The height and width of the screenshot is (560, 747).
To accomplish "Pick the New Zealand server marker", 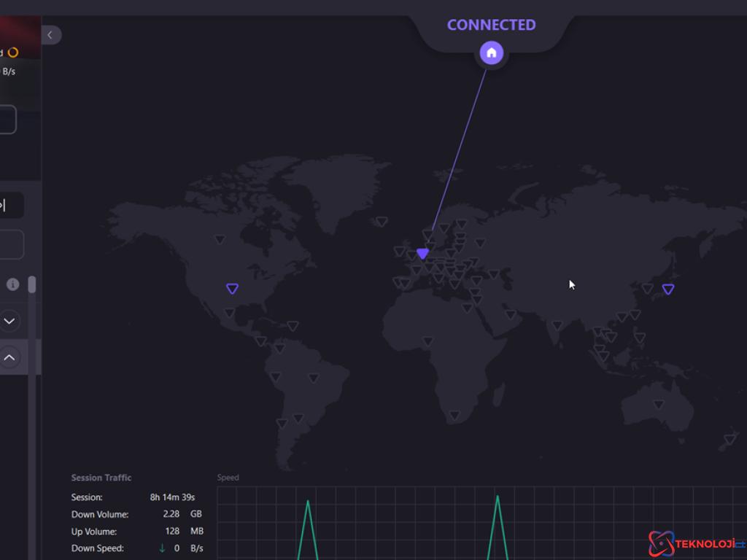I will pos(729,439).
